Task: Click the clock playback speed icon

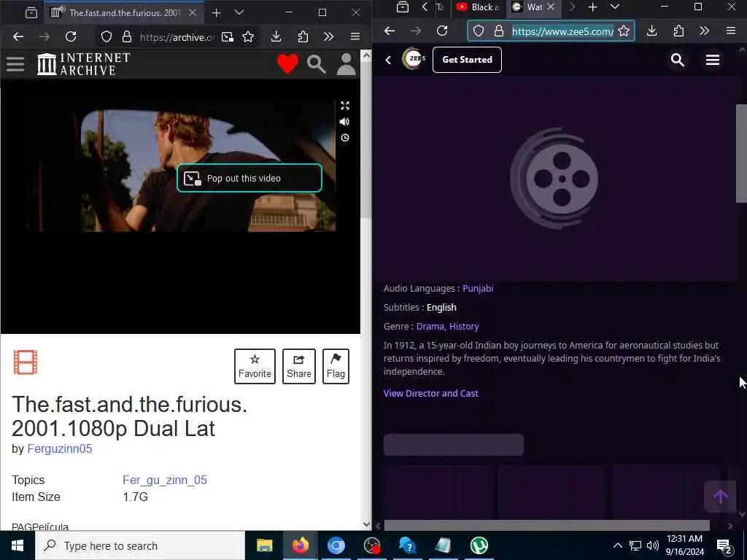Action: point(345,138)
